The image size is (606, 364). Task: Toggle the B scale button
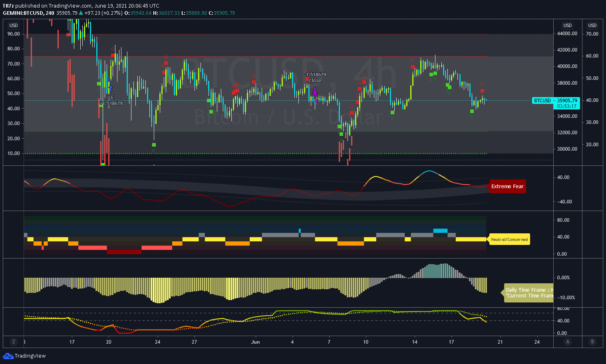pyautogui.click(x=592, y=342)
